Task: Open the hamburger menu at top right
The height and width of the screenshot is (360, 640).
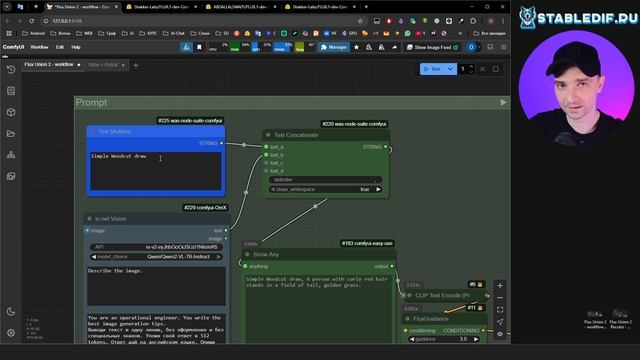Action: 503,47
